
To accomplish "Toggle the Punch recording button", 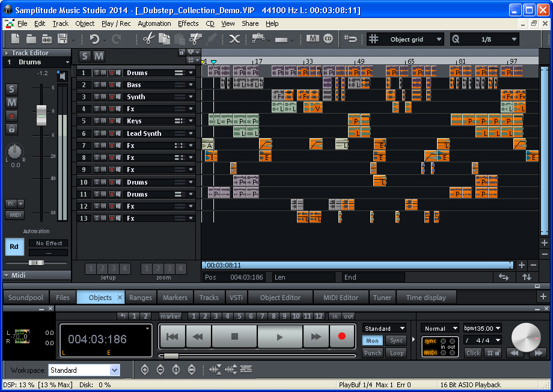I will click(373, 353).
